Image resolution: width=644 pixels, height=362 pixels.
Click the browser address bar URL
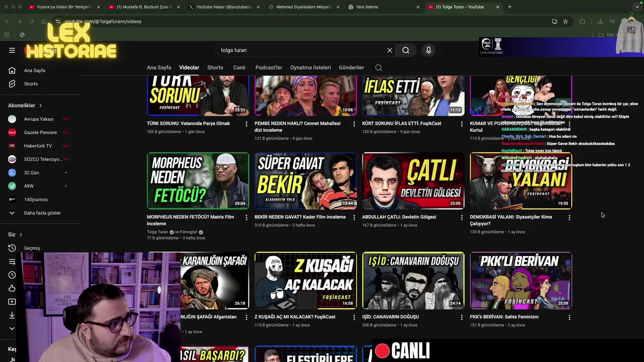coord(103,22)
